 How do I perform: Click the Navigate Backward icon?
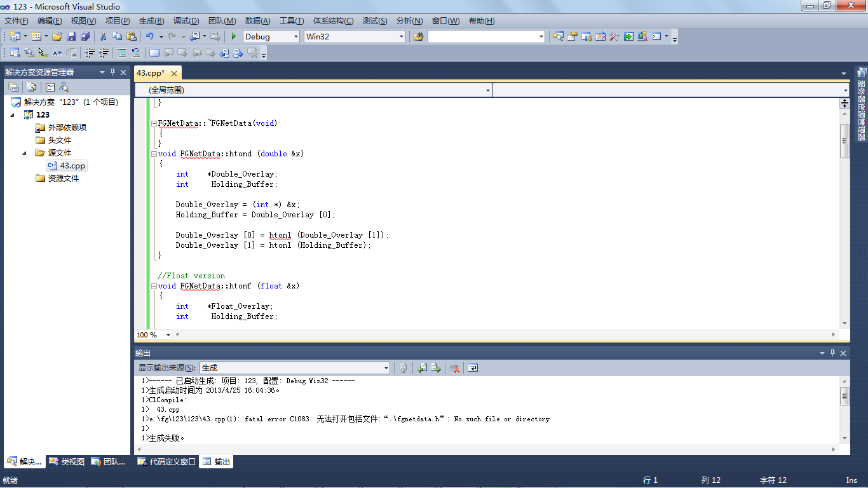pyautogui.click(x=194, y=36)
